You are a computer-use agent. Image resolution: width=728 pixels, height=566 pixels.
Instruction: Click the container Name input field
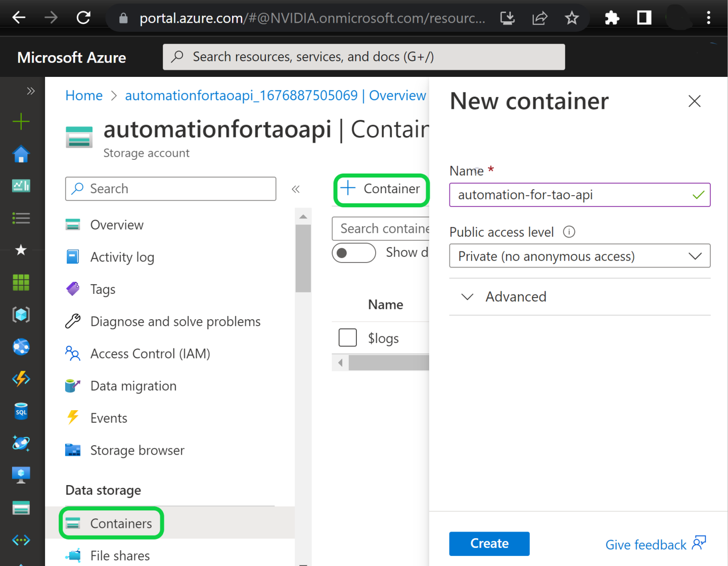[x=571, y=195]
